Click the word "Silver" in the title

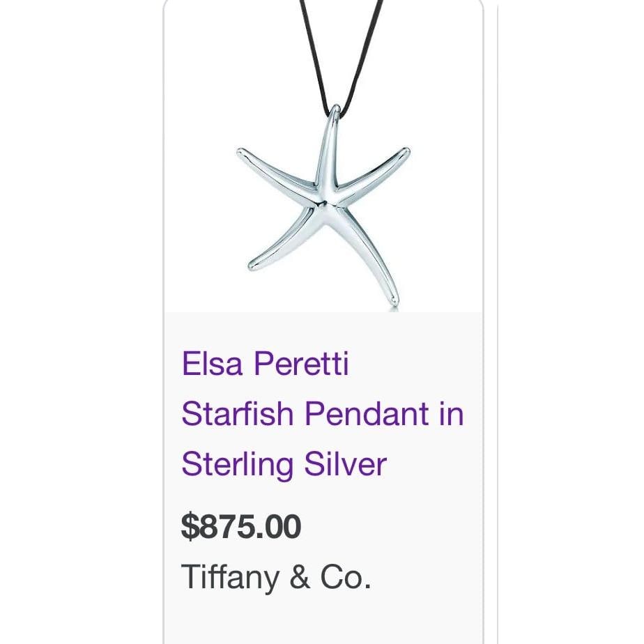[346, 463]
